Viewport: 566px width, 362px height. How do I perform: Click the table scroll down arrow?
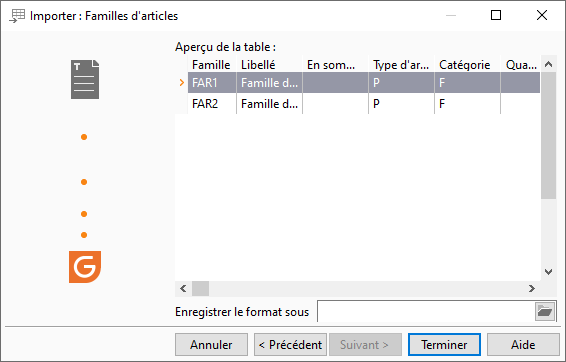point(548,272)
